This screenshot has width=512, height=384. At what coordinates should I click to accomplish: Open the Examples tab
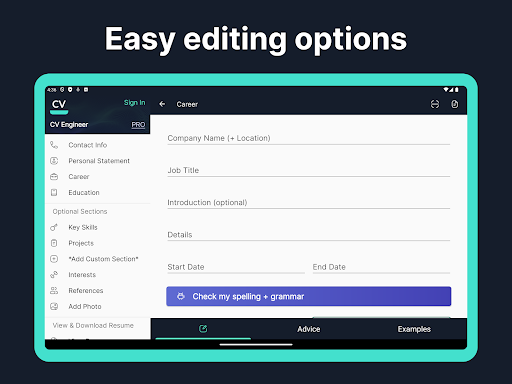pyautogui.click(x=414, y=329)
